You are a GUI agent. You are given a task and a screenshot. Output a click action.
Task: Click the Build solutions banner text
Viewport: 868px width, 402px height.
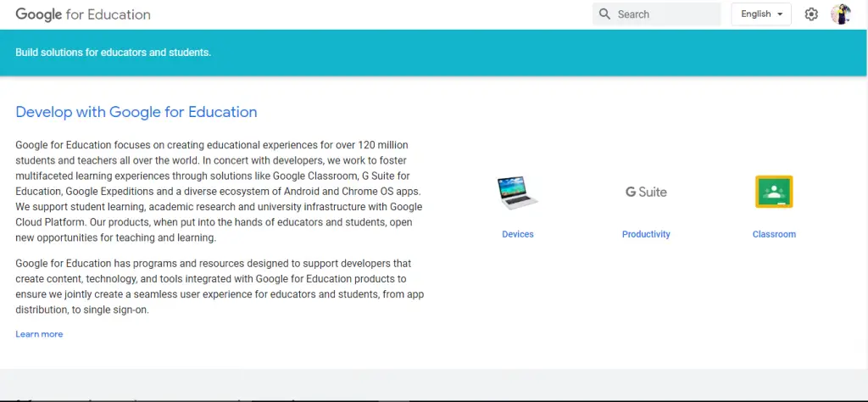coord(113,53)
